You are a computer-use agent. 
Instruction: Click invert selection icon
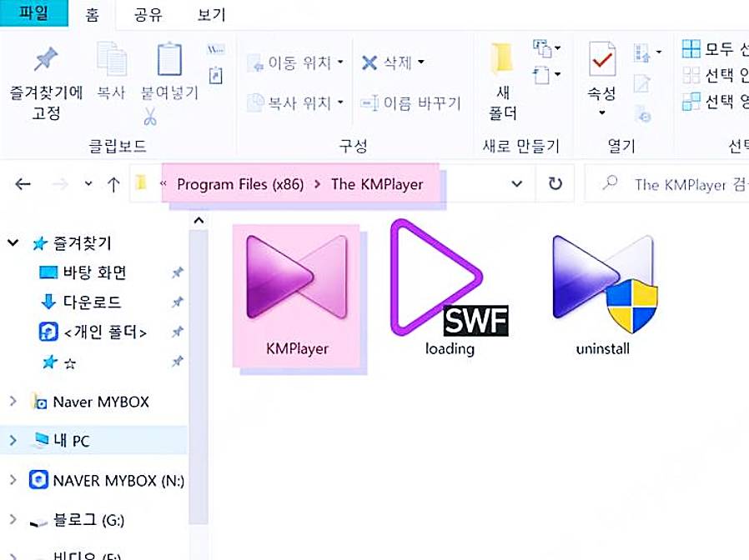point(691,101)
